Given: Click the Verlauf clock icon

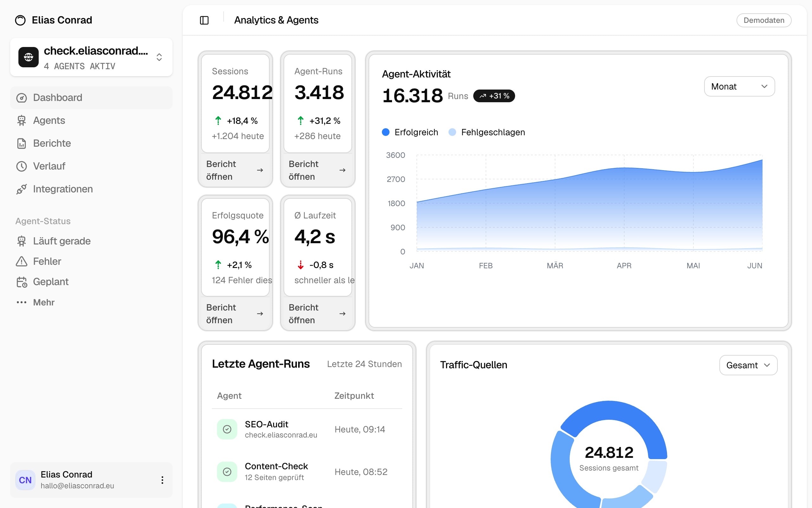Looking at the screenshot, I should pos(22,166).
